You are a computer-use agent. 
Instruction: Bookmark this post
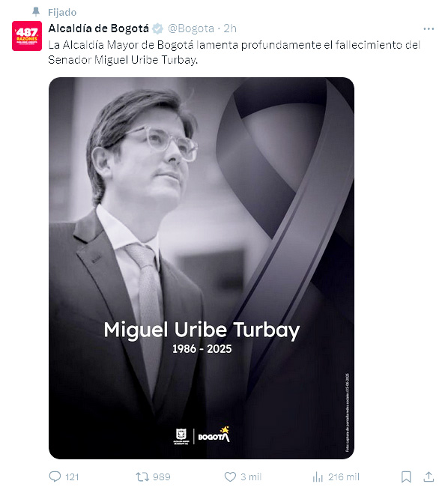click(x=406, y=477)
